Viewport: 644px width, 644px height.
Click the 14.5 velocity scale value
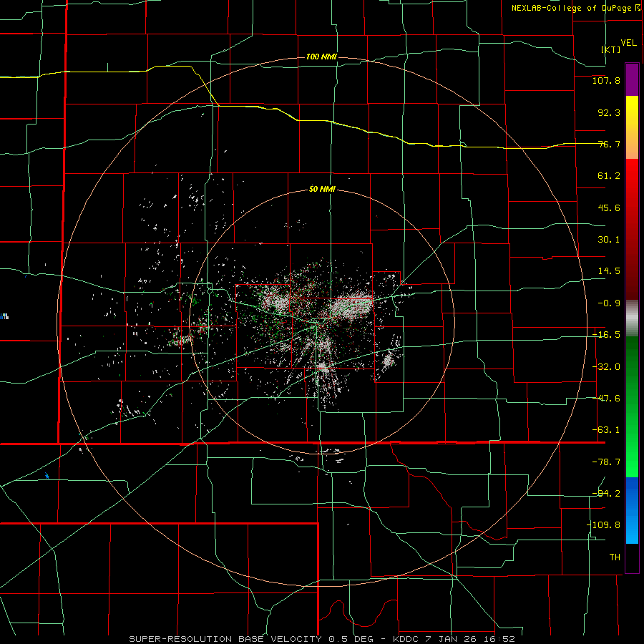click(x=609, y=271)
